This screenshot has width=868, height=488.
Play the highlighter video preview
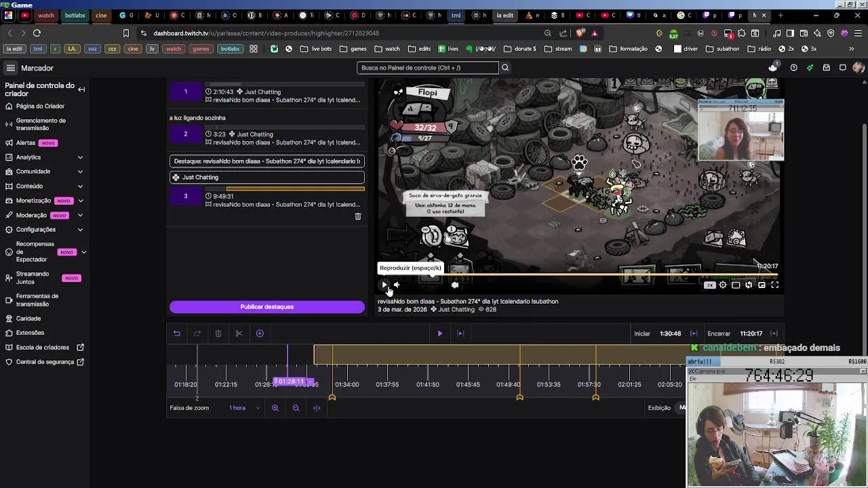384,285
